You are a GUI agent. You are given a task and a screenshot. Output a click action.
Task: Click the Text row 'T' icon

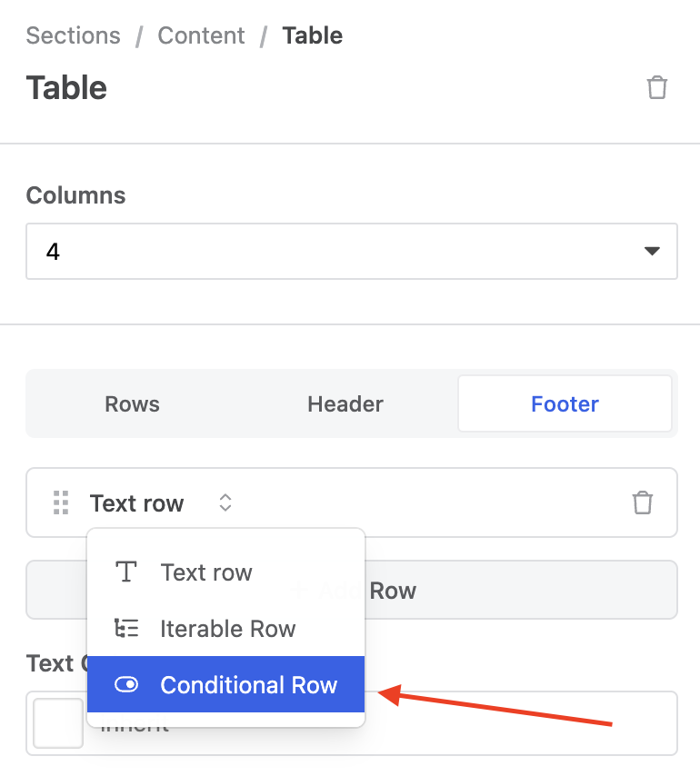click(126, 572)
